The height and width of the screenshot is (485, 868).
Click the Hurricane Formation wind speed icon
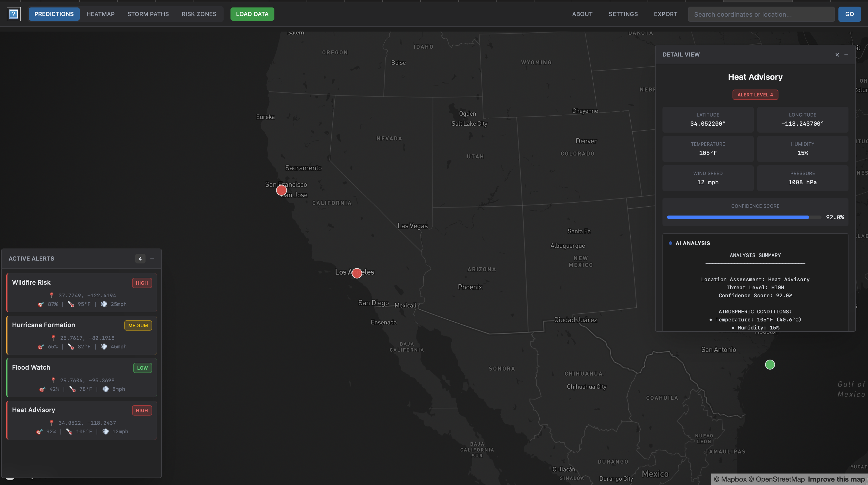(x=104, y=347)
